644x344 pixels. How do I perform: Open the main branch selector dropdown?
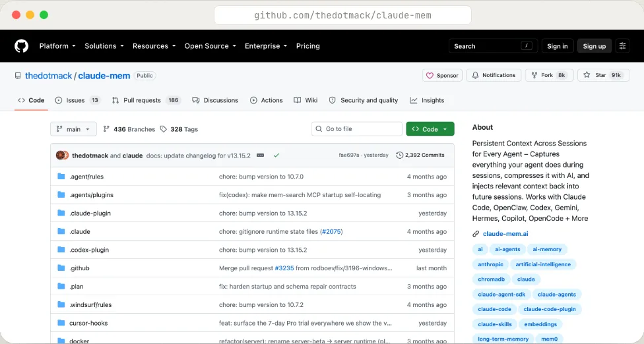tap(73, 129)
